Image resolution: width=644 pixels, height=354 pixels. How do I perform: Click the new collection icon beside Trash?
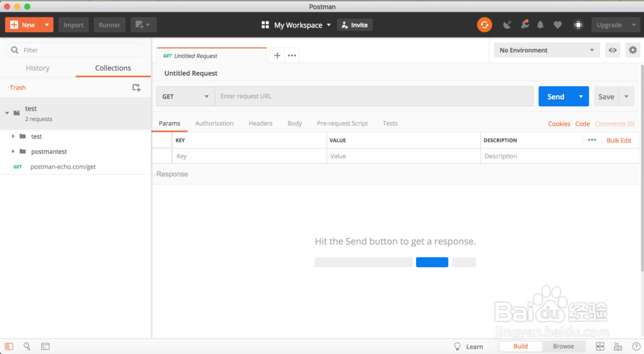(x=137, y=88)
